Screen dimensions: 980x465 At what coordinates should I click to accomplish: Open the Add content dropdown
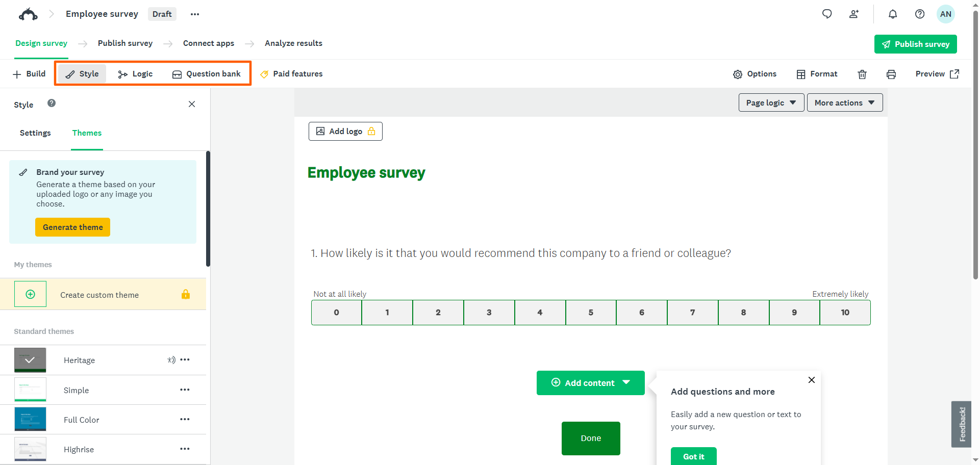coord(591,383)
